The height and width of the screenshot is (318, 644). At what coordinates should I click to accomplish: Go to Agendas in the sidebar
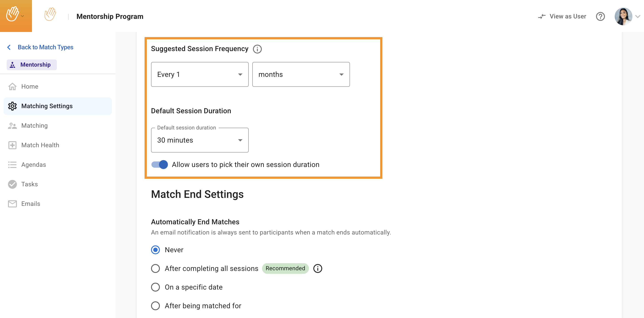click(x=34, y=165)
